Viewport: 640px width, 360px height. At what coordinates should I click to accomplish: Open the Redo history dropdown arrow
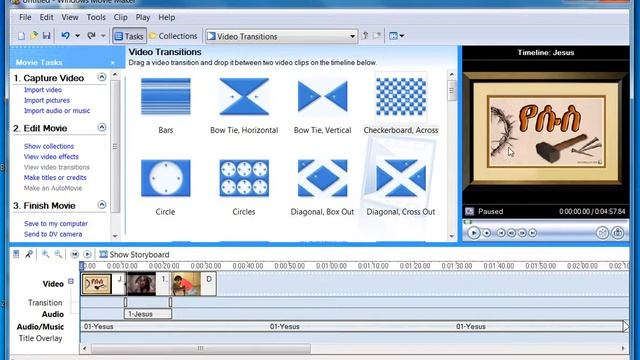103,36
